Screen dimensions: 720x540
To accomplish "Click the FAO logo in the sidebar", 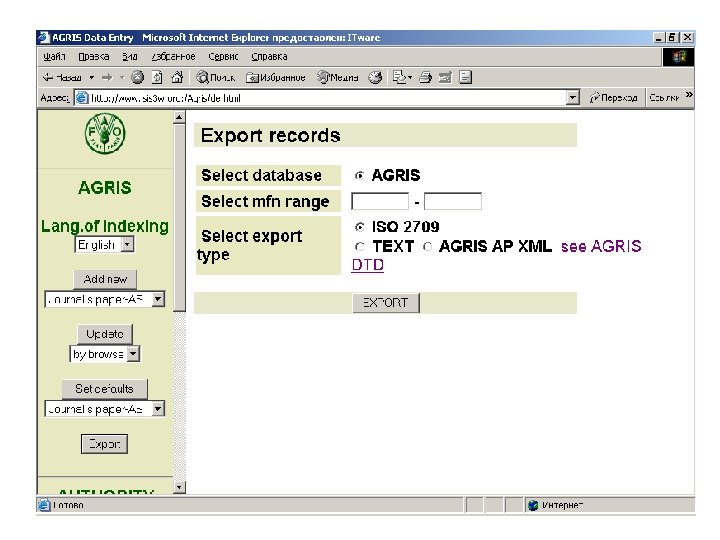I will [x=105, y=134].
